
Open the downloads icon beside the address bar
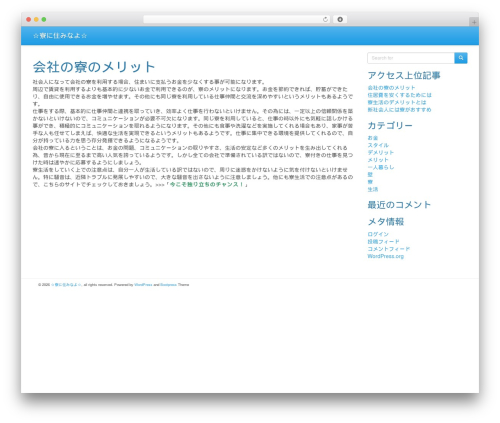[340, 19]
